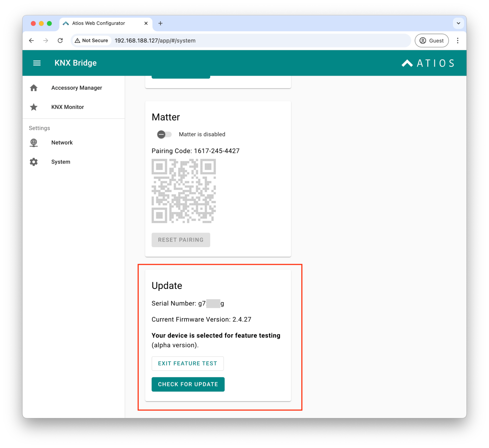Click the KNX Monitor star icon

click(34, 107)
